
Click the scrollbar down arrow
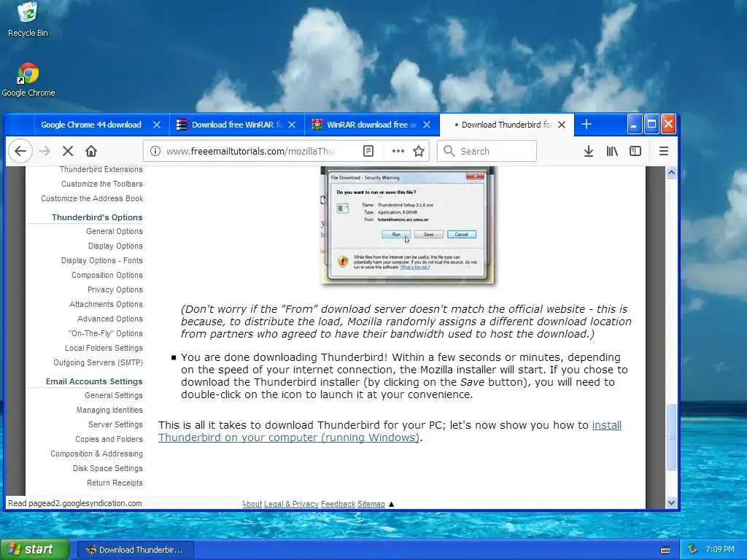point(671,502)
